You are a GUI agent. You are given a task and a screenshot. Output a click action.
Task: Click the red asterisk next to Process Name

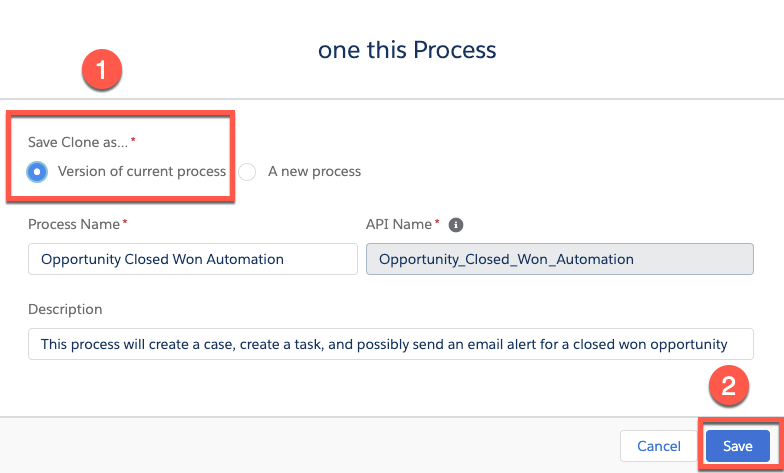pos(125,222)
